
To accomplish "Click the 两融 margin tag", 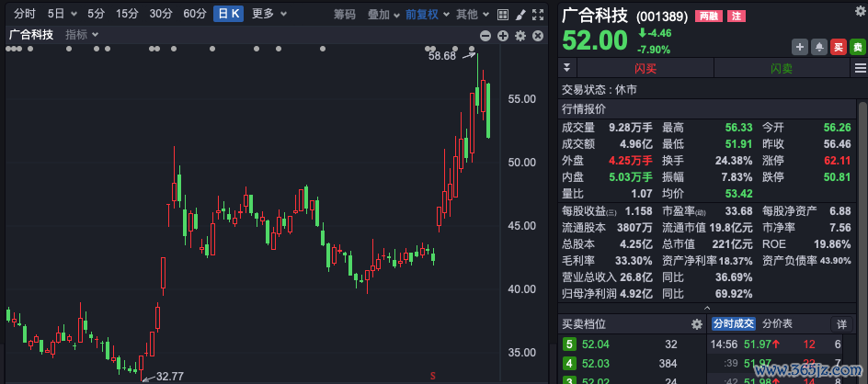I will (708, 17).
